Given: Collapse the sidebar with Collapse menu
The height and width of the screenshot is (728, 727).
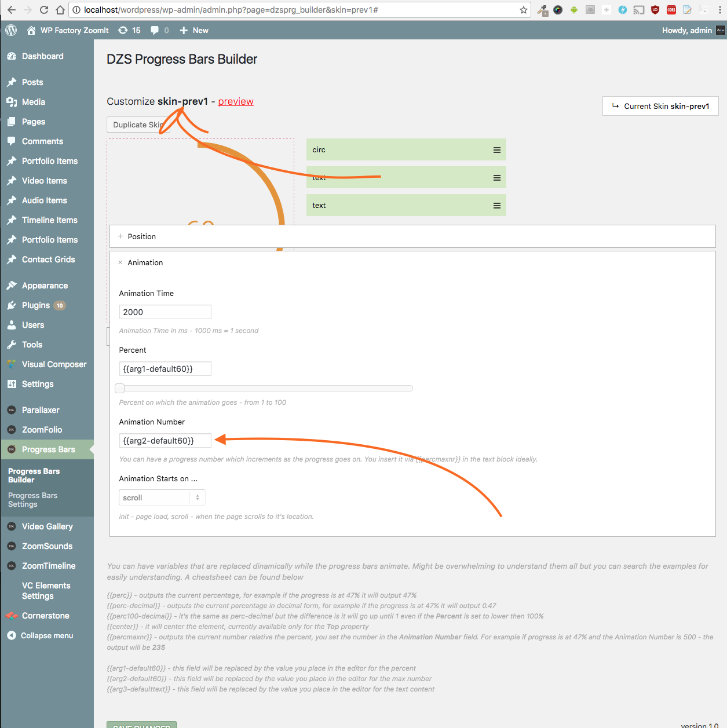Looking at the screenshot, I should coord(46,635).
